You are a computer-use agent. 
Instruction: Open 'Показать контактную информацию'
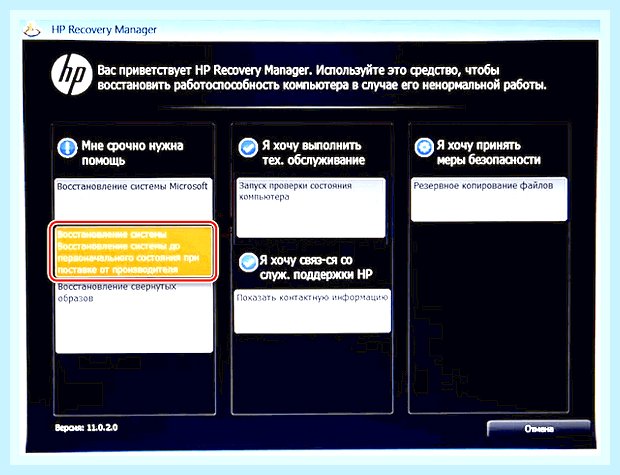tap(312, 312)
